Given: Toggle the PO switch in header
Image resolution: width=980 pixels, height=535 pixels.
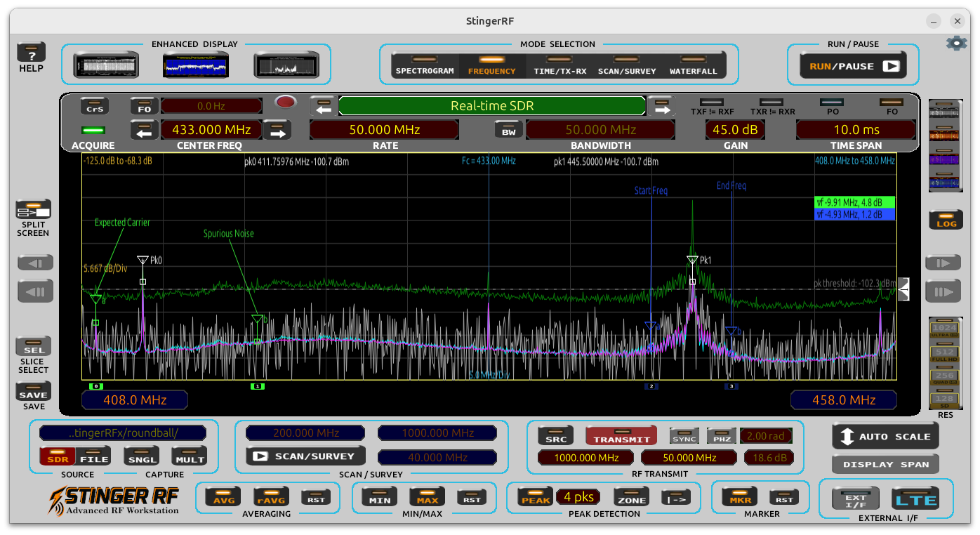Looking at the screenshot, I should pyautogui.click(x=833, y=103).
